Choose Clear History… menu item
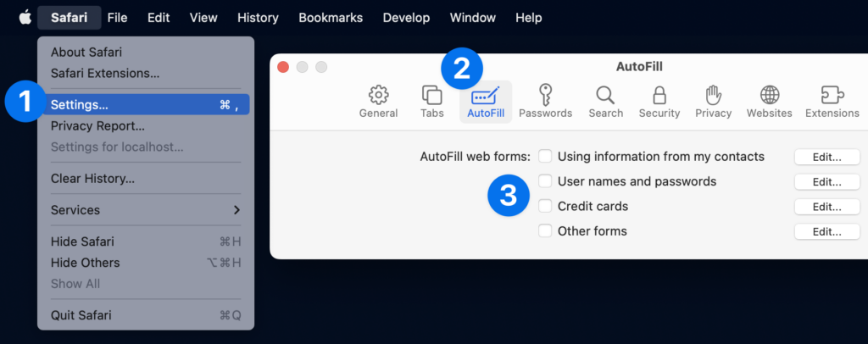Image resolution: width=868 pixels, height=344 pixels. 146,179
